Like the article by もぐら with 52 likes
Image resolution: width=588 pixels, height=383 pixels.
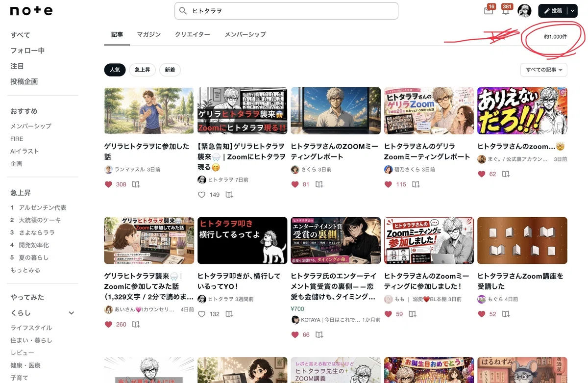pos(482,314)
